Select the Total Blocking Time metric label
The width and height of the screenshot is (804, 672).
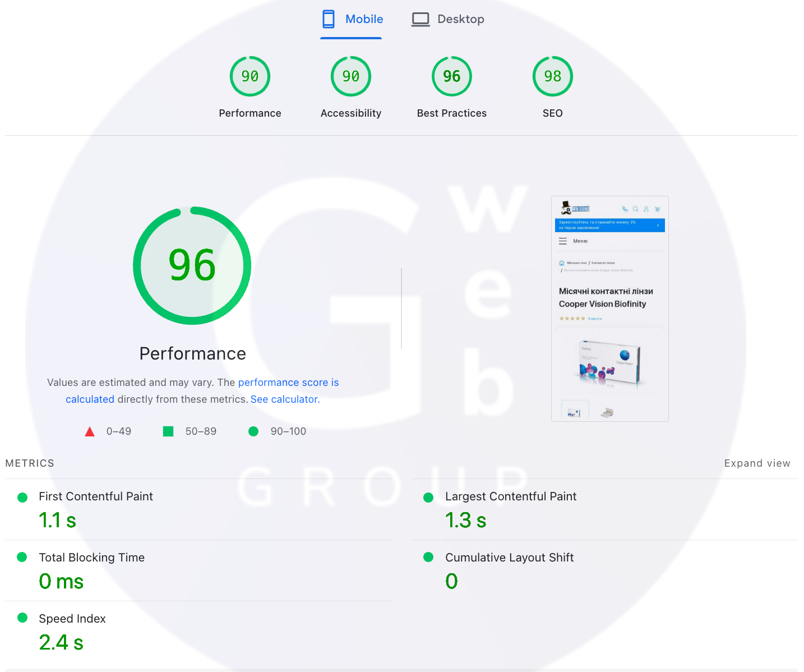(92, 558)
